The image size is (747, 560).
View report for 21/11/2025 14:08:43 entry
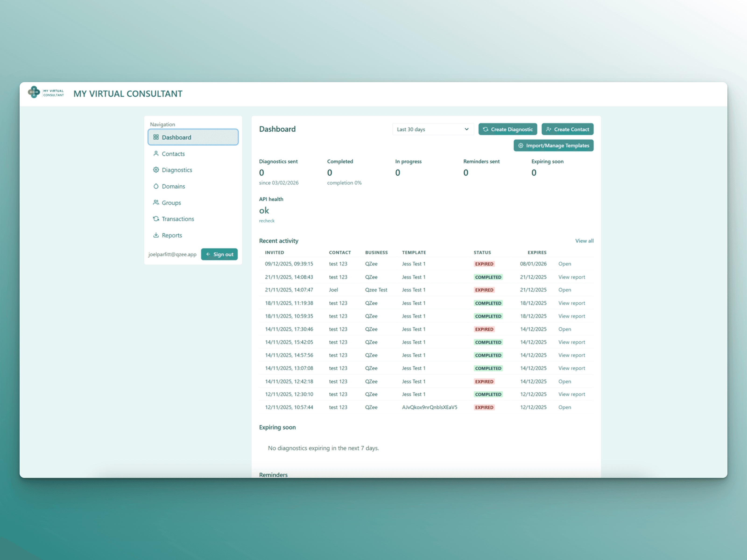(571, 277)
